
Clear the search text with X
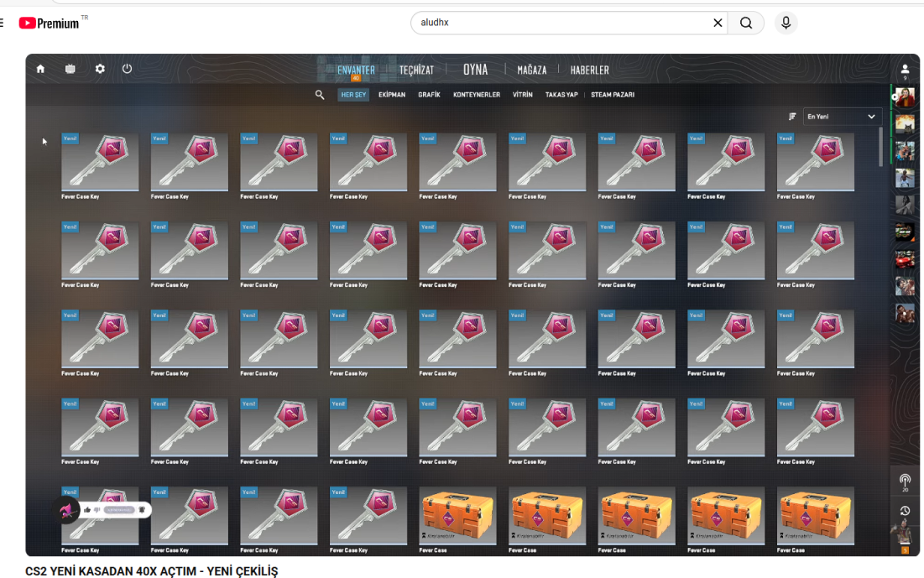(x=718, y=23)
